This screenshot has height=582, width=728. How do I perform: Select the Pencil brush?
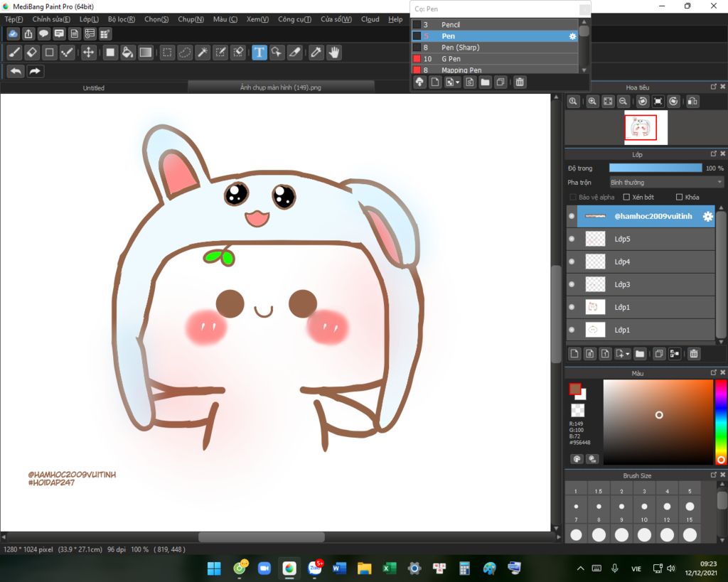coord(495,25)
